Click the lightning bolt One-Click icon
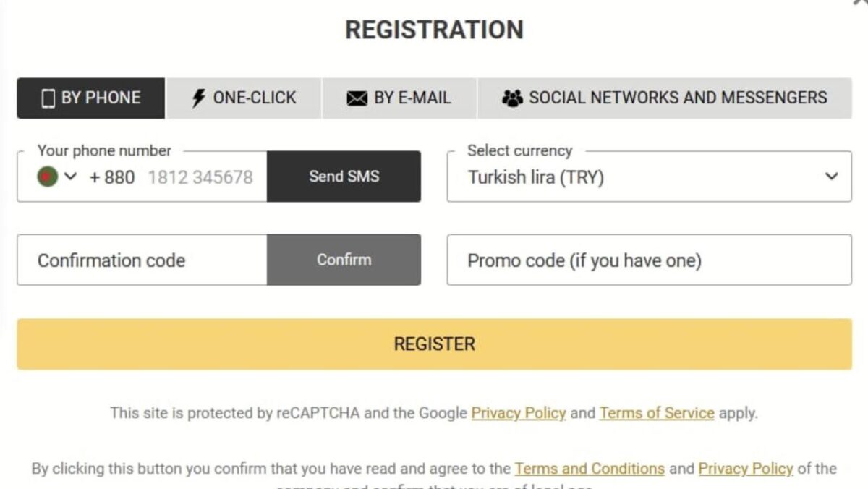Screen dimensions: 868x489 point(199,98)
